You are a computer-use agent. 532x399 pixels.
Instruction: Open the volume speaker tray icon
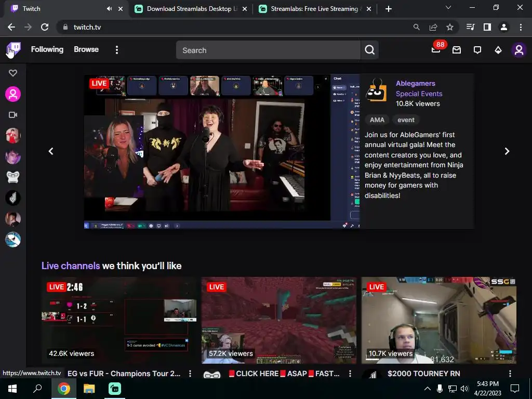click(464, 389)
